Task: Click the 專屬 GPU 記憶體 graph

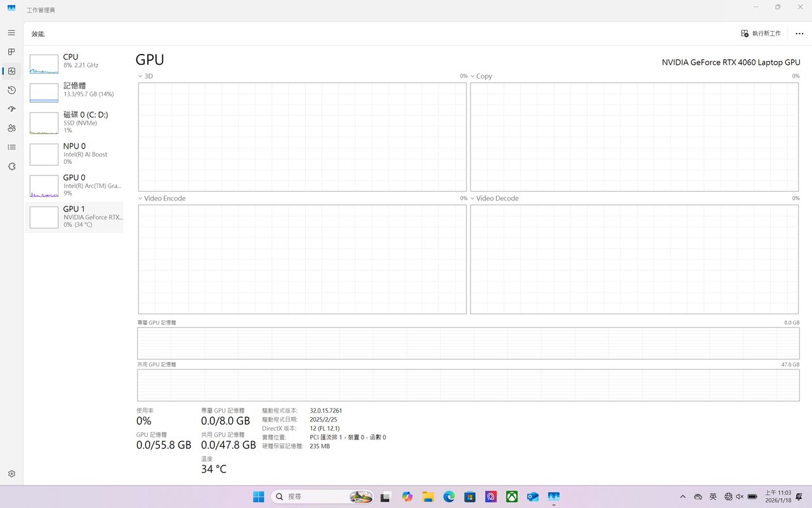Action: click(x=468, y=344)
